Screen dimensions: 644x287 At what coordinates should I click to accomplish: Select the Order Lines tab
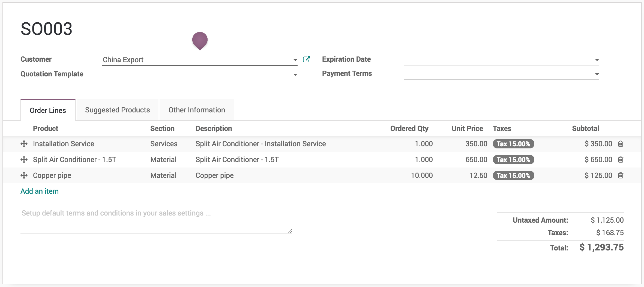pos(48,110)
